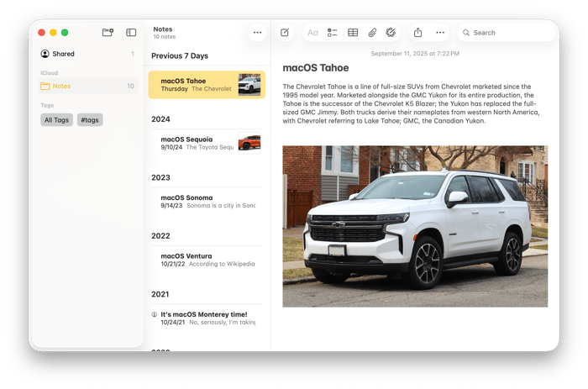588x389 pixels.
Task: Insert a table using the table icon
Action: point(353,33)
